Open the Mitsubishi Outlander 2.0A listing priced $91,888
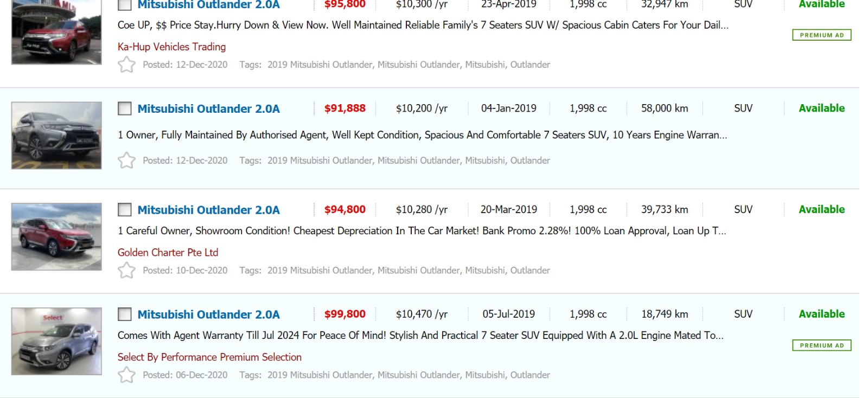The width and height of the screenshot is (868, 398). 208,108
